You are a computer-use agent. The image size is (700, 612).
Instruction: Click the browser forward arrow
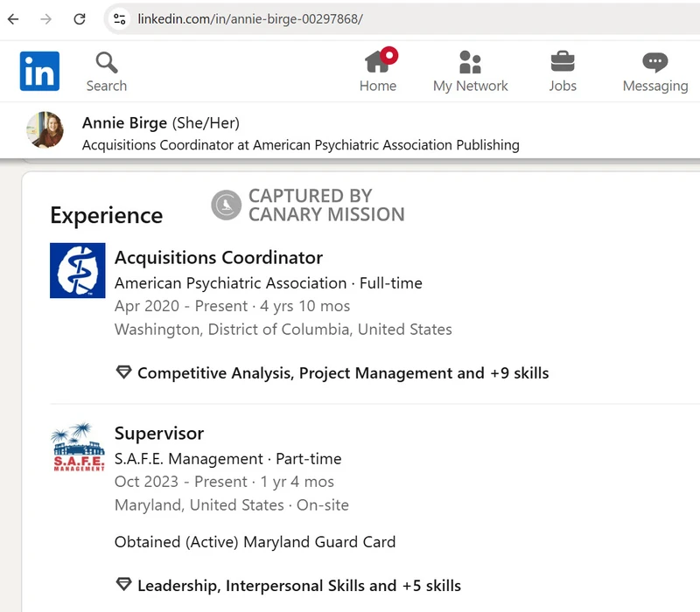pyautogui.click(x=46, y=19)
